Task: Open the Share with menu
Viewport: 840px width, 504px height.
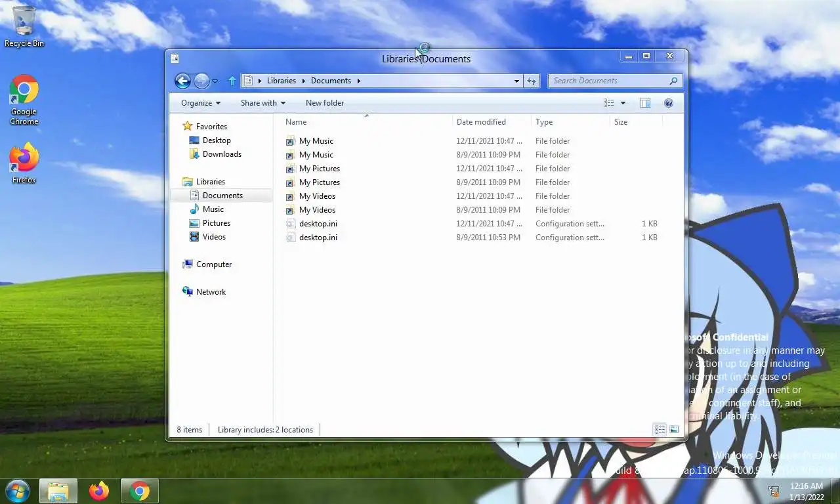Action: [x=262, y=103]
